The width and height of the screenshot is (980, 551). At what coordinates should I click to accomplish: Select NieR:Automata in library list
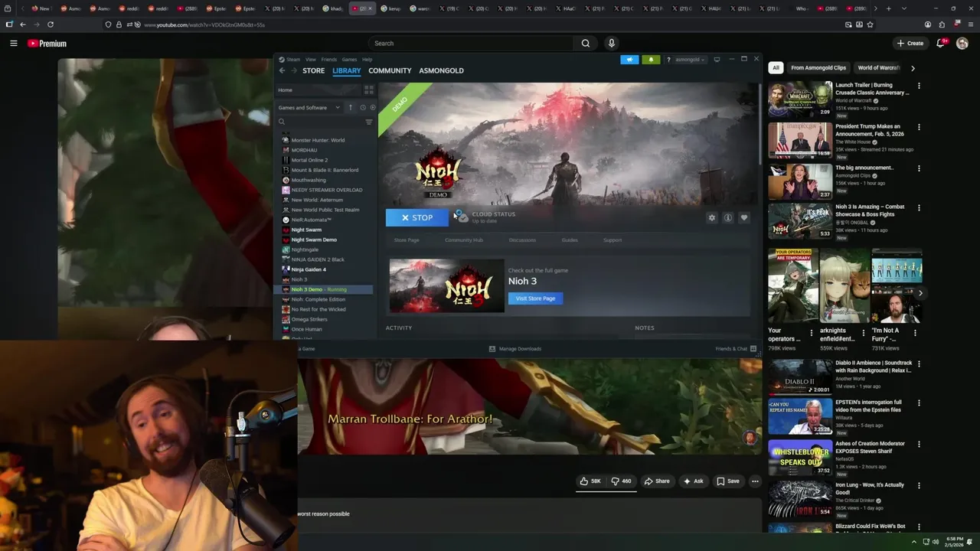311,220
